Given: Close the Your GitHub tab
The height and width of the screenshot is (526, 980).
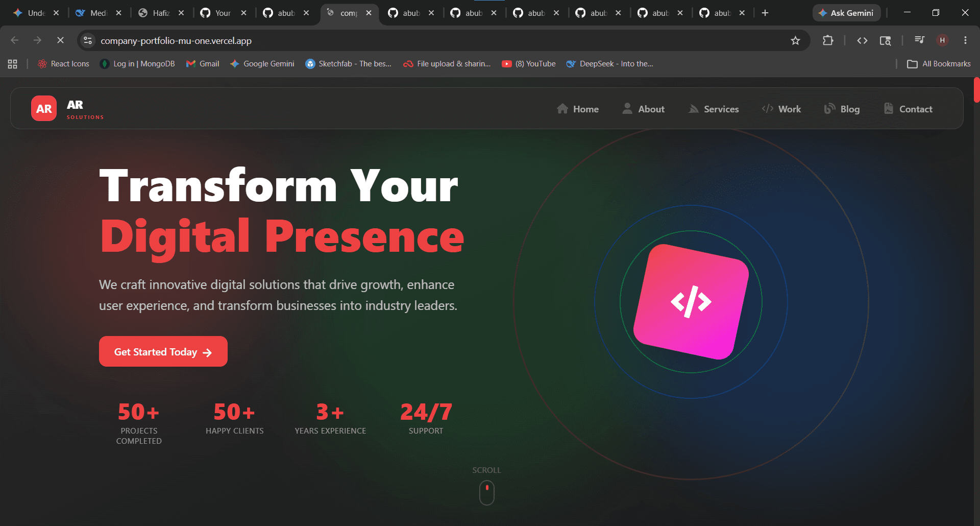Looking at the screenshot, I should (243, 13).
